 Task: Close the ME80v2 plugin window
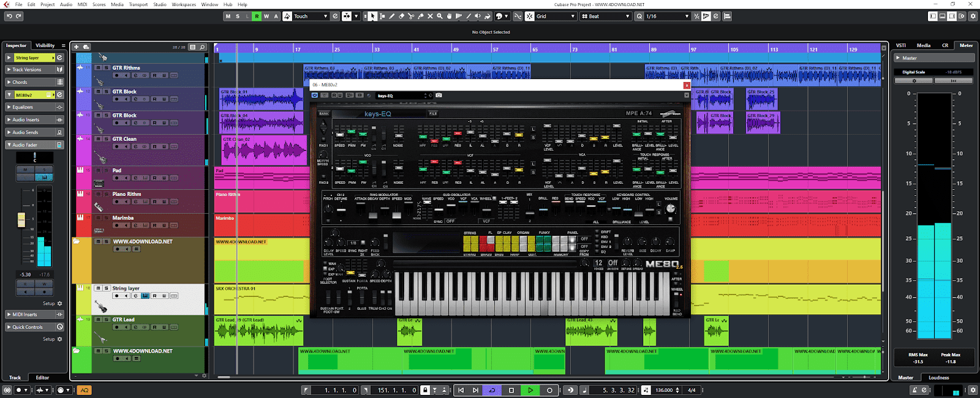687,85
